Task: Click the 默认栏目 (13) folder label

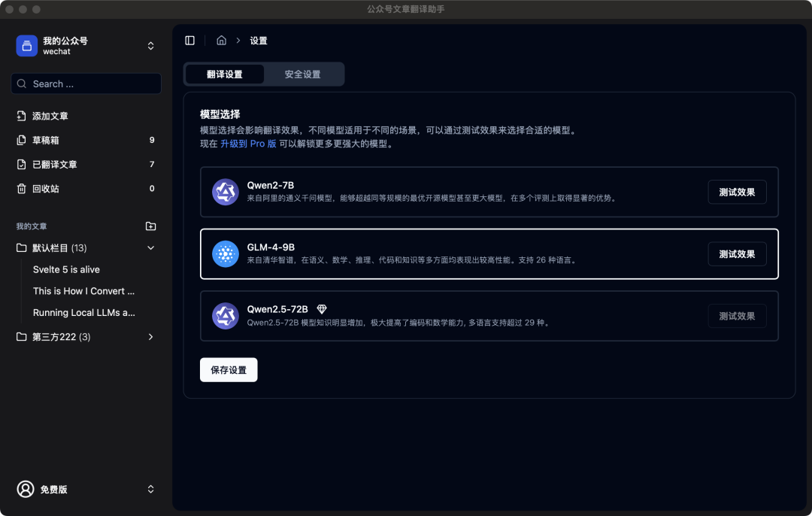Action: point(59,247)
